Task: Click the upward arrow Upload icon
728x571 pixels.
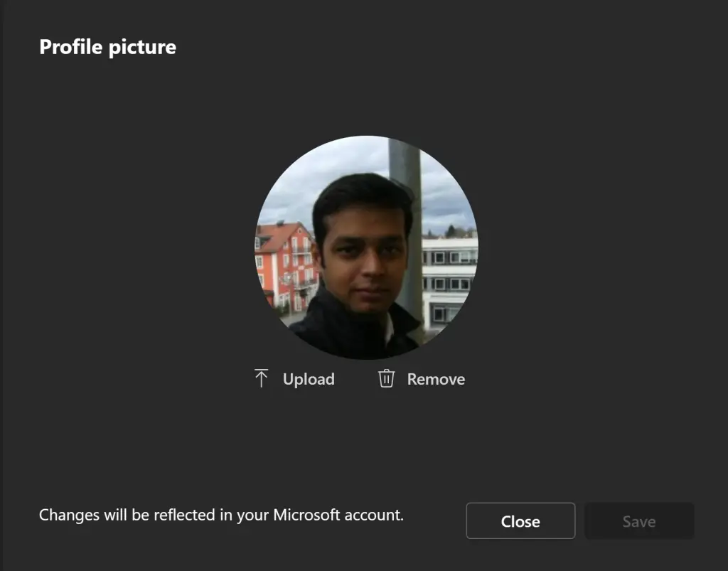Action: coord(262,378)
